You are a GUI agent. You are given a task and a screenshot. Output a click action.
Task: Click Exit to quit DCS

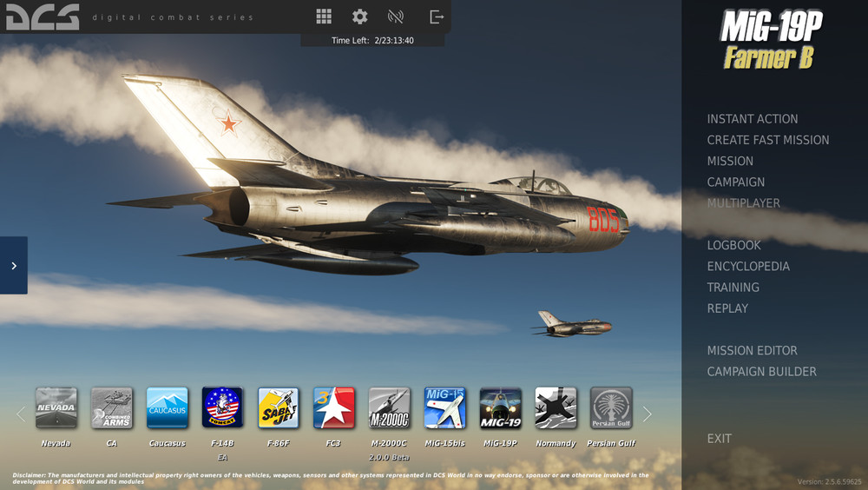pos(719,439)
